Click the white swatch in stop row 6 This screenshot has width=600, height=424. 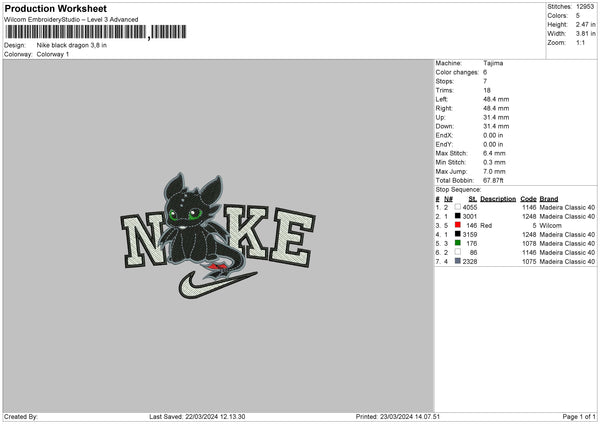[x=458, y=252]
